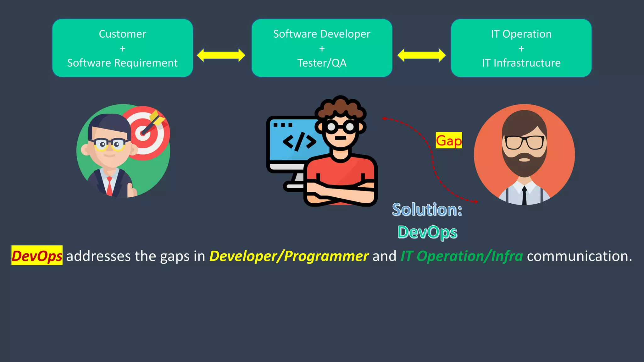Click the Solution: heading text

(x=427, y=209)
